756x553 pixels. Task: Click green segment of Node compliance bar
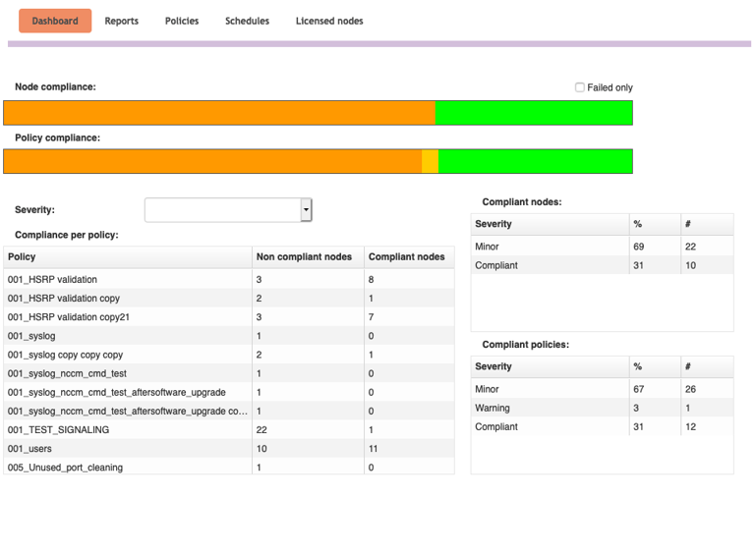[534, 113]
